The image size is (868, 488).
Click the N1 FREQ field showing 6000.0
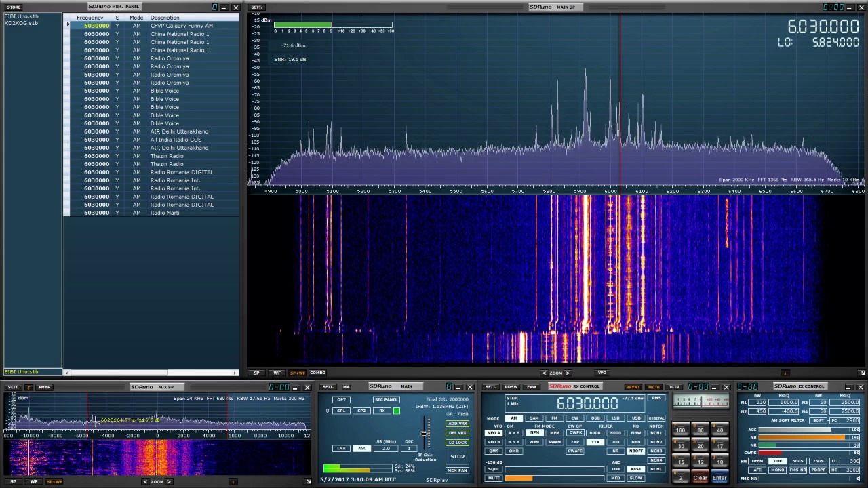point(783,403)
